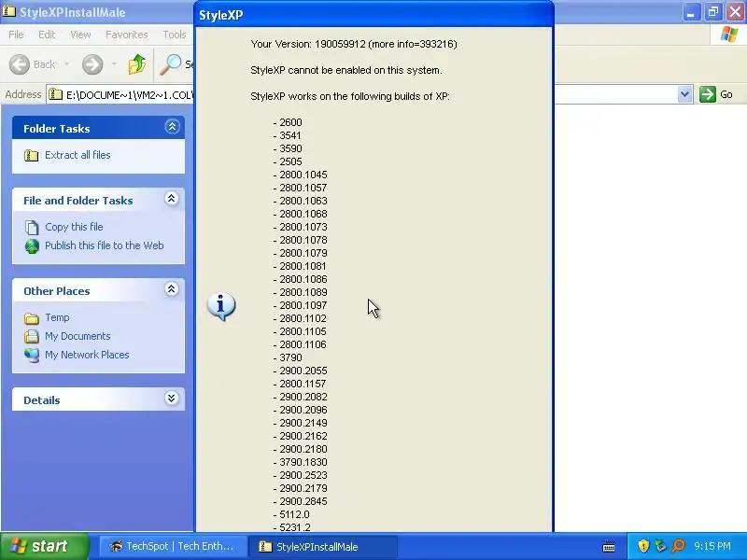Click the Start button
Viewport: 747px width, 560px height.
(x=45, y=546)
